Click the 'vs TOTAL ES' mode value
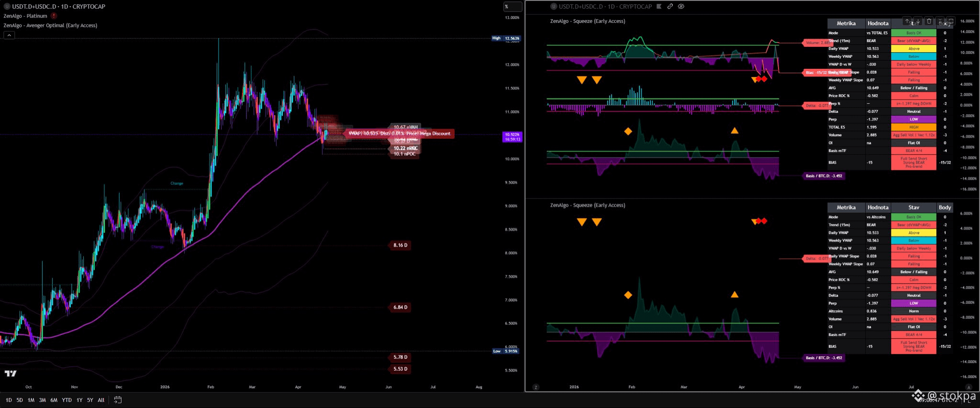980x408 pixels. 877,33
